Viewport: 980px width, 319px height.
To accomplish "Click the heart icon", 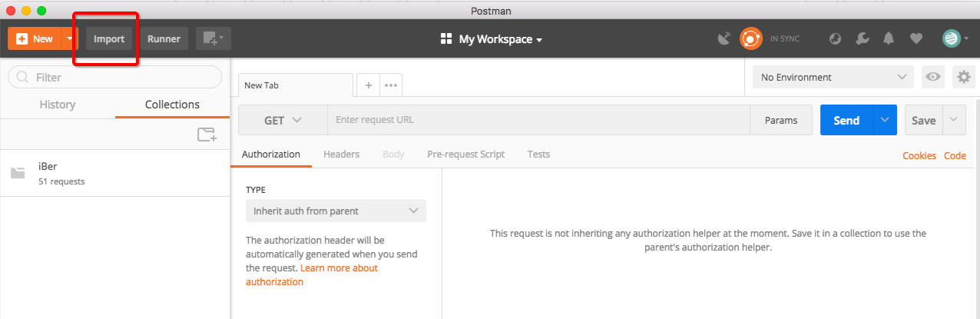I will (x=915, y=38).
